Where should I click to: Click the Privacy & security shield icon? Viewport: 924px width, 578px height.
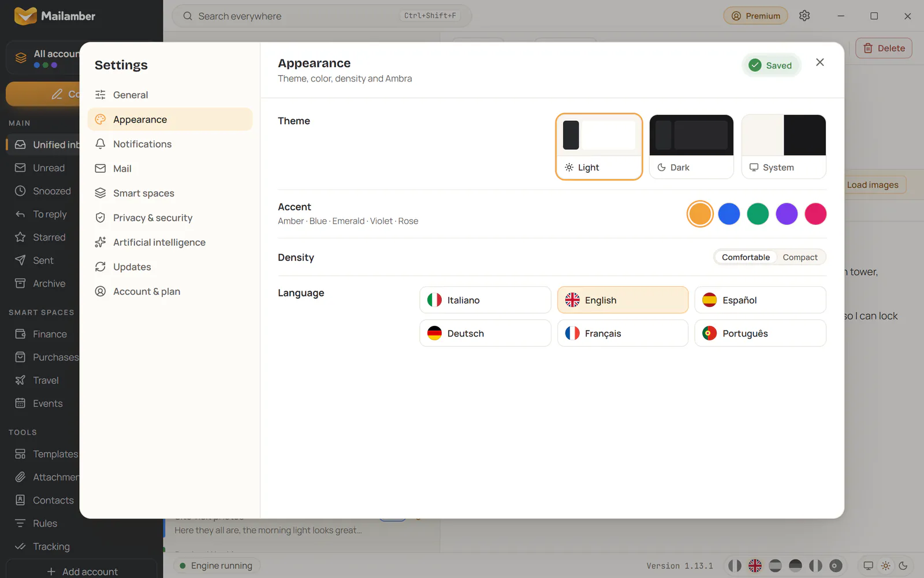(x=100, y=218)
